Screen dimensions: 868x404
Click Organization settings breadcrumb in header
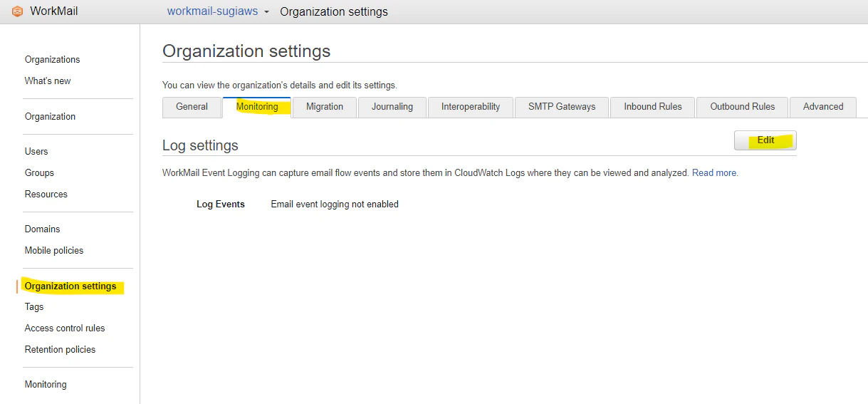point(334,11)
